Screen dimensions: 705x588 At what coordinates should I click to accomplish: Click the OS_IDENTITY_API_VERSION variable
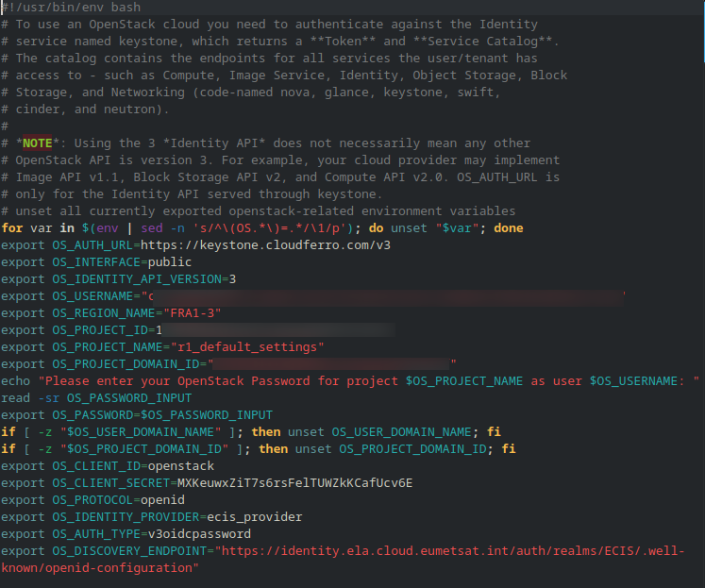[137, 279]
